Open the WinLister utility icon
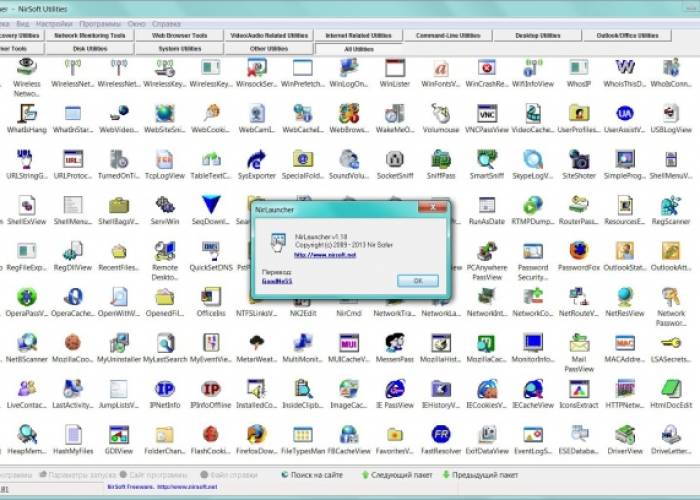 pos(395,68)
